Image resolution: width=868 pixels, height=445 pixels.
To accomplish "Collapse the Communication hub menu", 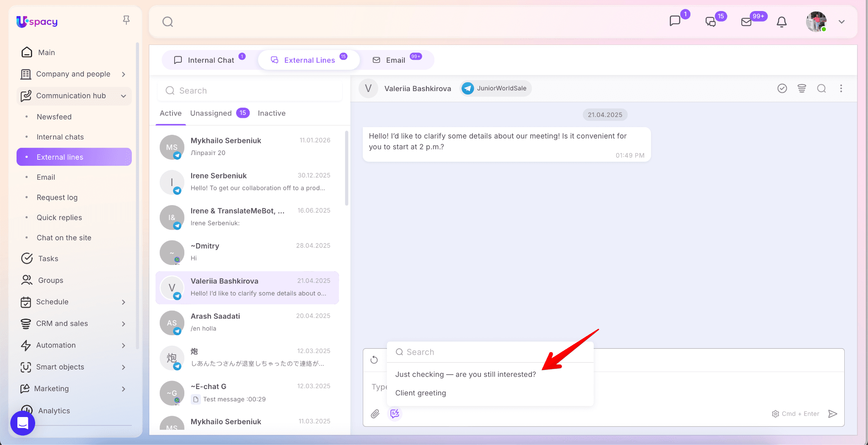I will pos(123,96).
